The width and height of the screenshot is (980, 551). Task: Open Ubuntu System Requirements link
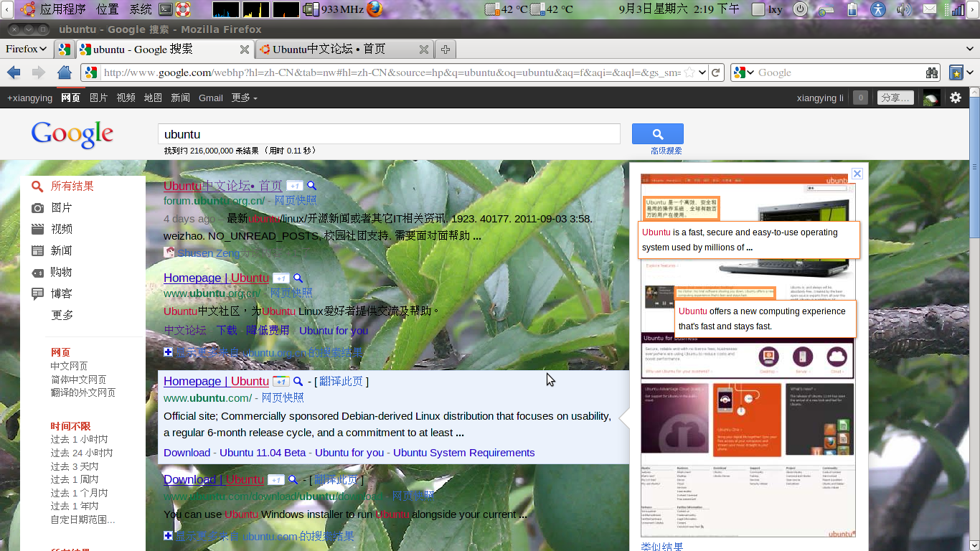pos(463,453)
